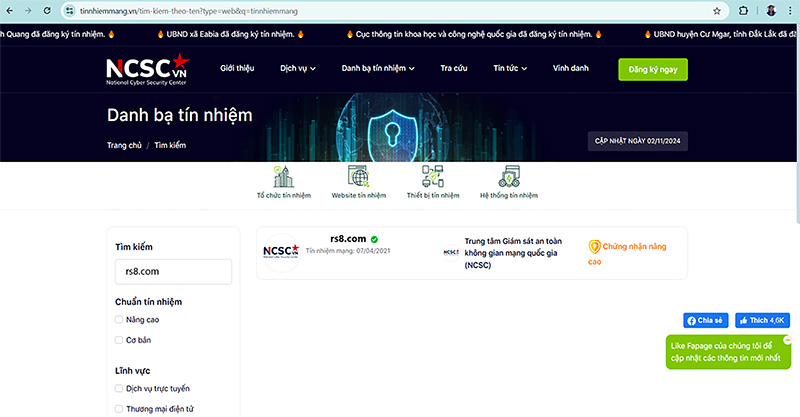Click NCSC logo thumbnail in rs8.com result

281,252
